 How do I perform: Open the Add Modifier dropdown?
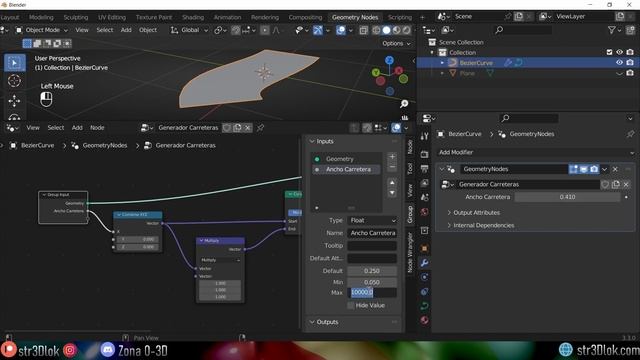click(x=536, y=152)
